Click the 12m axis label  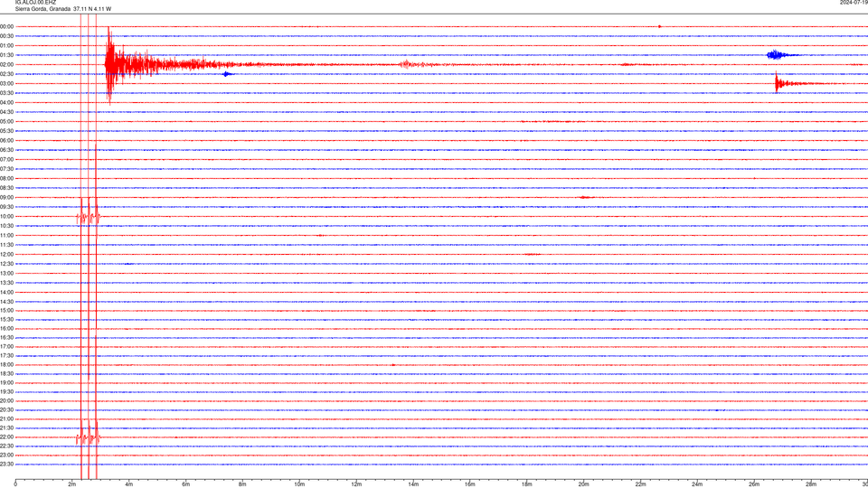(x=356, y=484)
